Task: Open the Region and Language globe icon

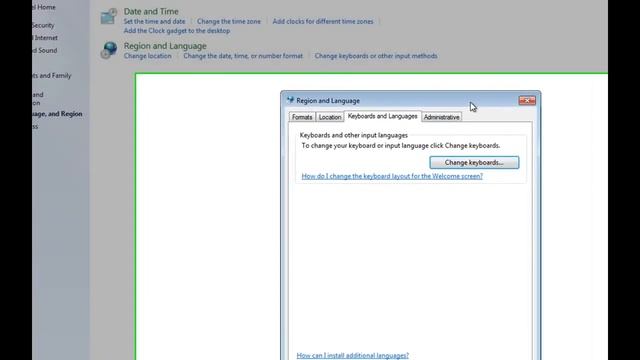Action: 109,50
